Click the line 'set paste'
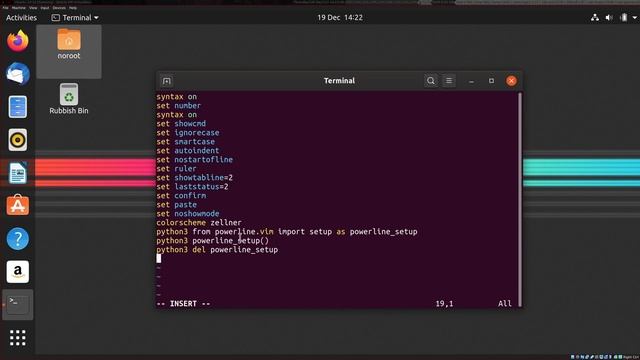The width and height of the screenshot is (640, 360). tap(176, 204)
